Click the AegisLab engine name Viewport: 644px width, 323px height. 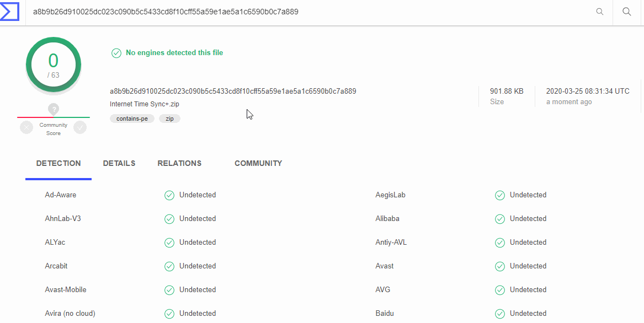click(x=390, y=195)
